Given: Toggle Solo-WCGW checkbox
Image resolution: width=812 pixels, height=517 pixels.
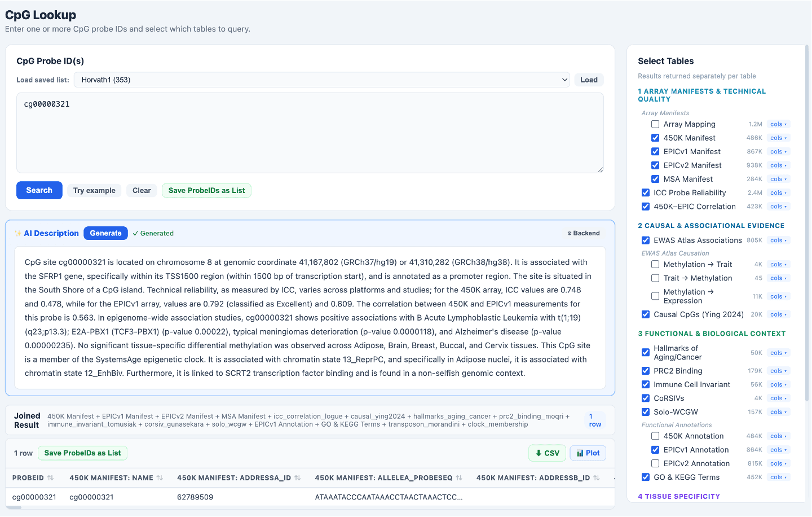Looking at the screenshot, I should coord(646,412).
